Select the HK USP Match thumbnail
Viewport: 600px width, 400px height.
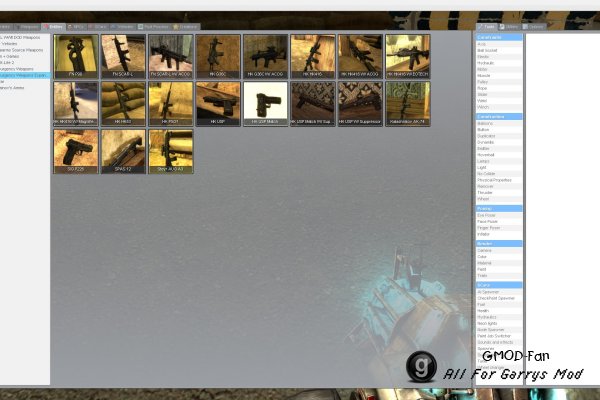(266, 104)
